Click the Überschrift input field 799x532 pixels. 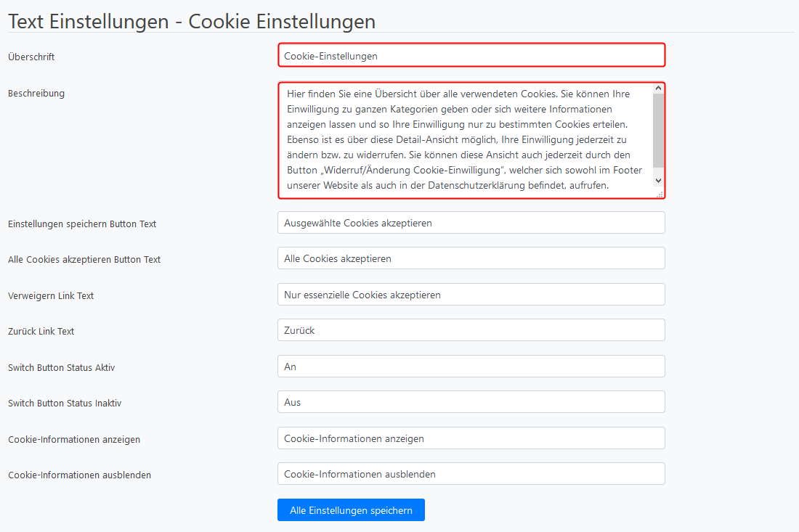point(471,55)
